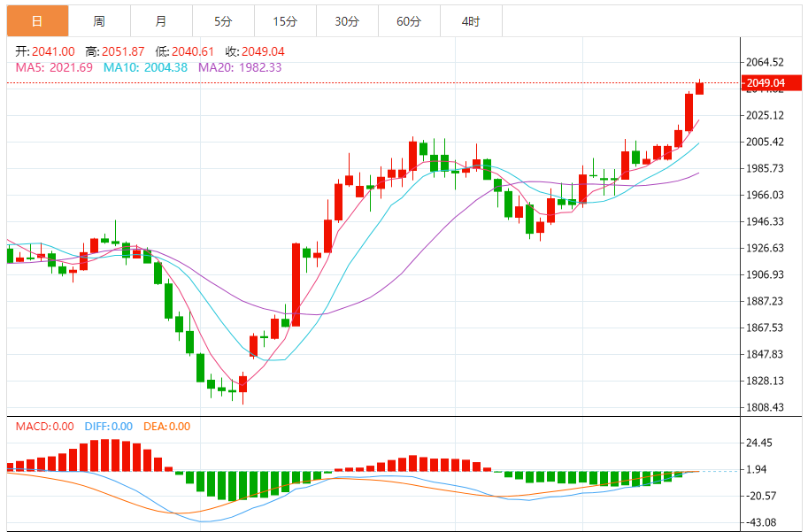808x532 pixels.
Task: Click the MA10: 2004.38 indicator label
Action: (145, 67)
